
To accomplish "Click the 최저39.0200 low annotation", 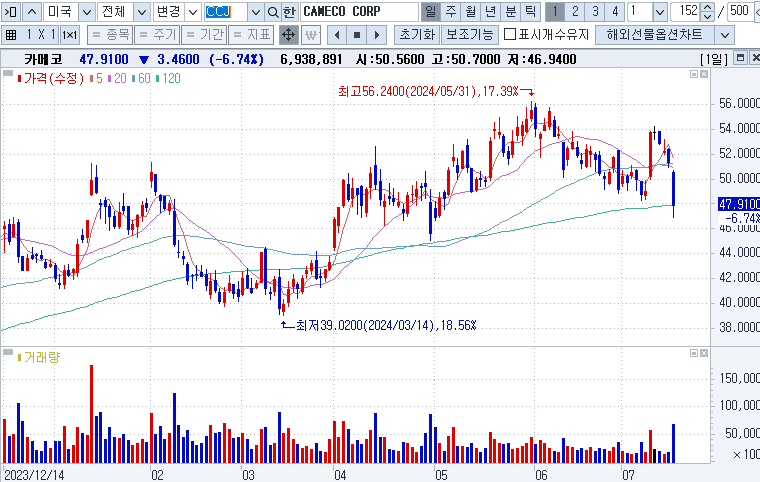I will [x=386, y=325].
